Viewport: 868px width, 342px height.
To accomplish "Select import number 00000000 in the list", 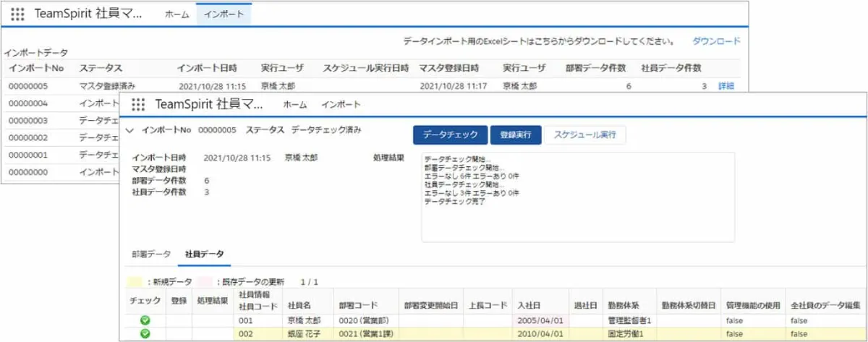I will tap(28, 172).
